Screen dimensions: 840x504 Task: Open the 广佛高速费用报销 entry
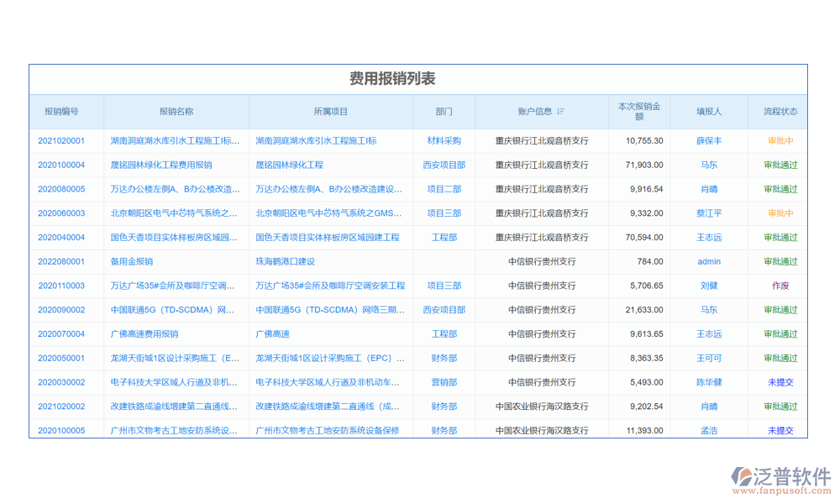click(144, 334)
